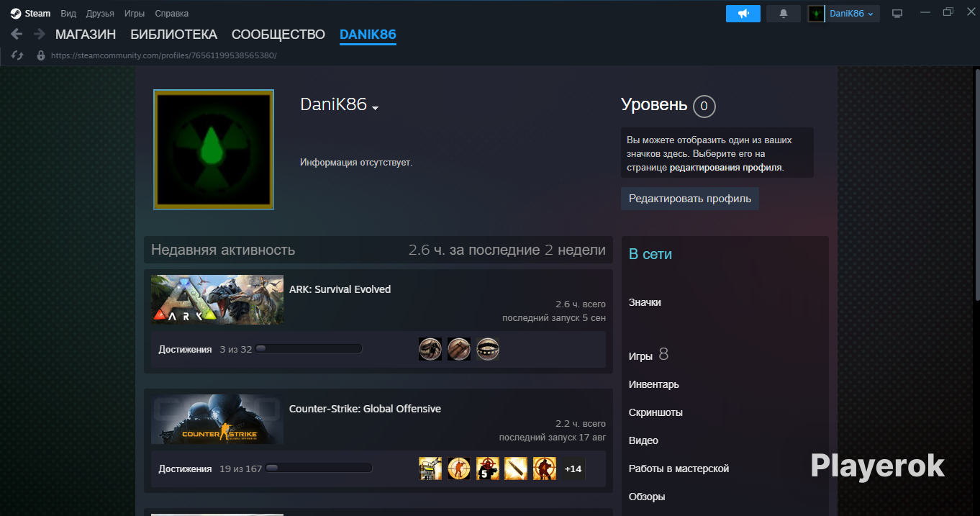Open the Видео link

click(643, 440)
